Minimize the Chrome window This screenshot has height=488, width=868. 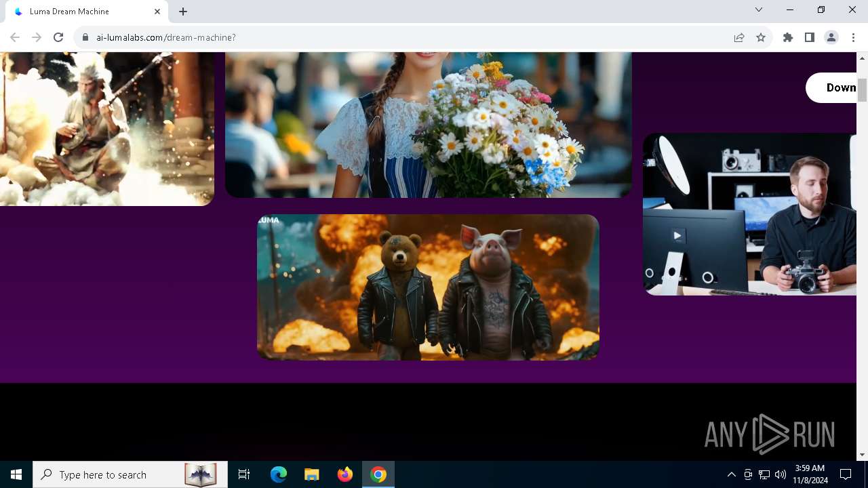790,9
